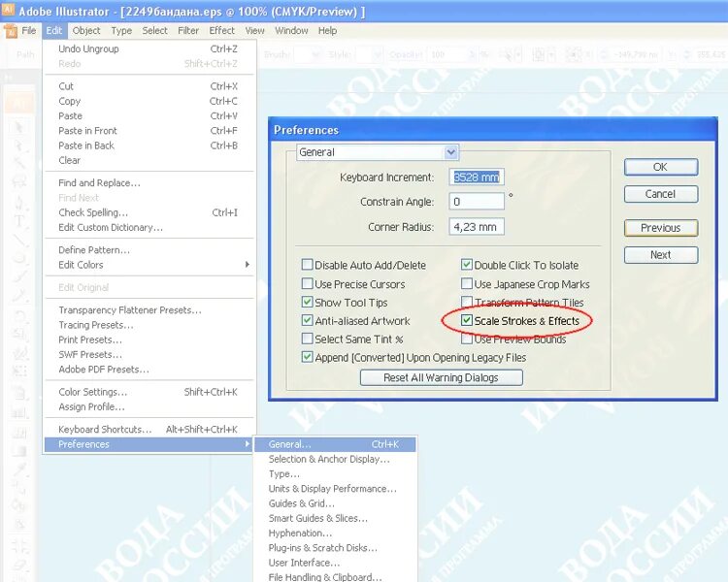Select the Eyedropper tool

19,469
